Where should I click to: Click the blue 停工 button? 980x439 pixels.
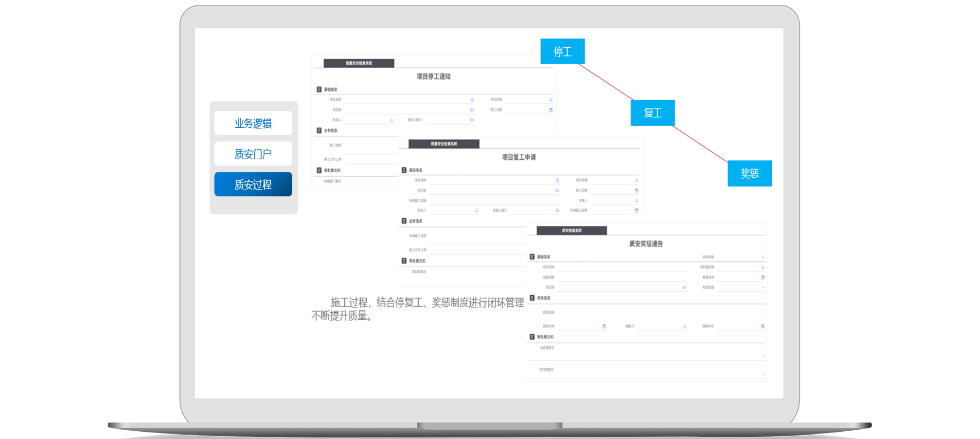pos(563,52)
